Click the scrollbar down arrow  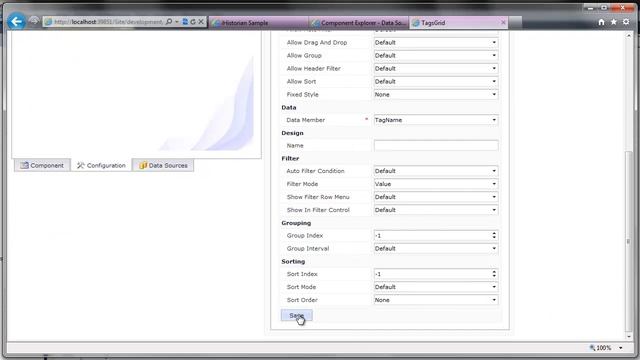click(x=629, y=337)
